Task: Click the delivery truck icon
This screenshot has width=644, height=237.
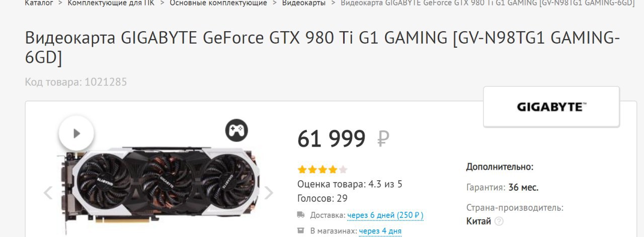Action: (x=301, y=215)
